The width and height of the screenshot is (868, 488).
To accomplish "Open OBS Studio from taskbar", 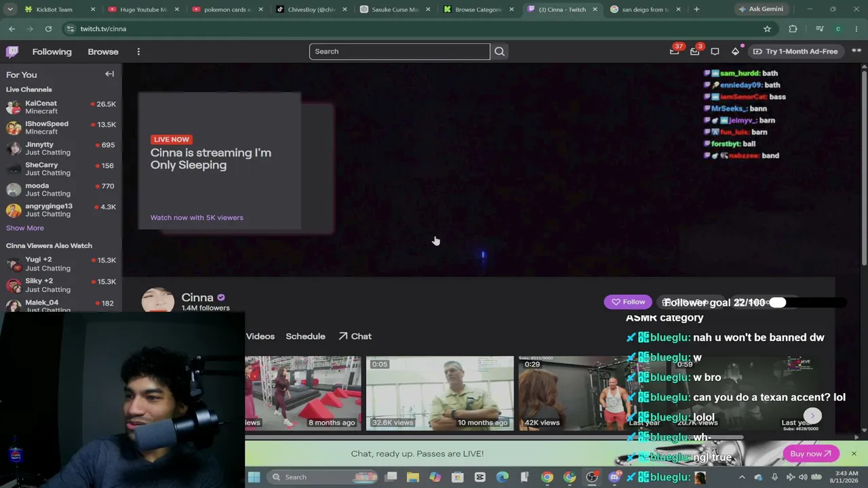I will 592,477.
